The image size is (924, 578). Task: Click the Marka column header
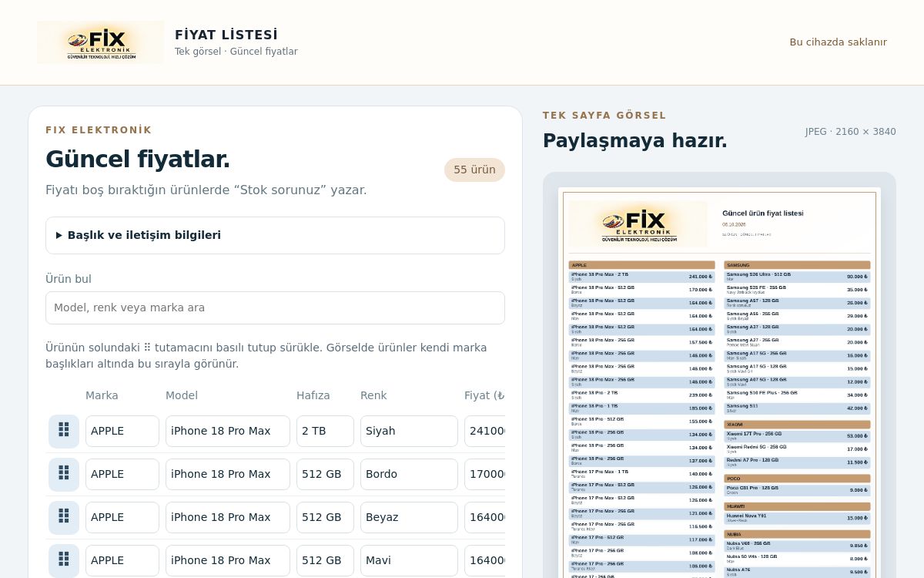(x=102, y=395)
